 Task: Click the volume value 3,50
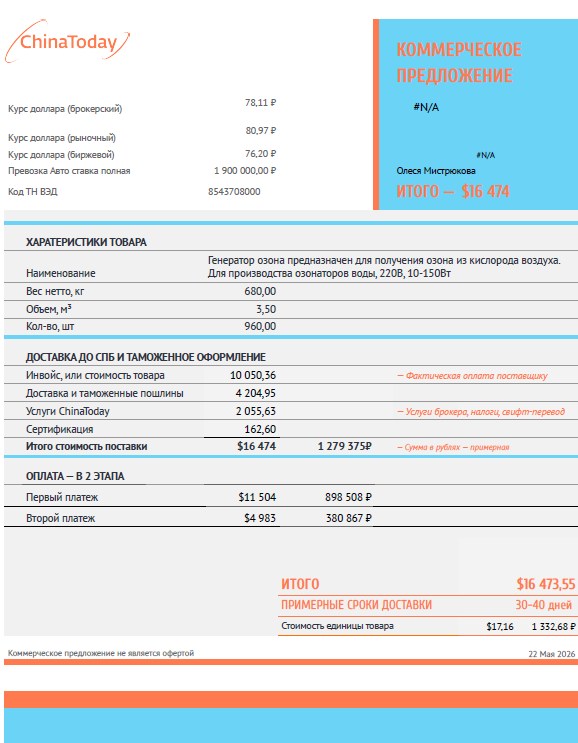266,309
